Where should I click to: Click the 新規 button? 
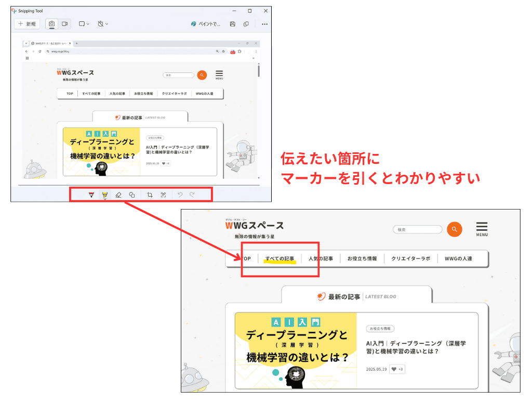(x=27, y=24)
